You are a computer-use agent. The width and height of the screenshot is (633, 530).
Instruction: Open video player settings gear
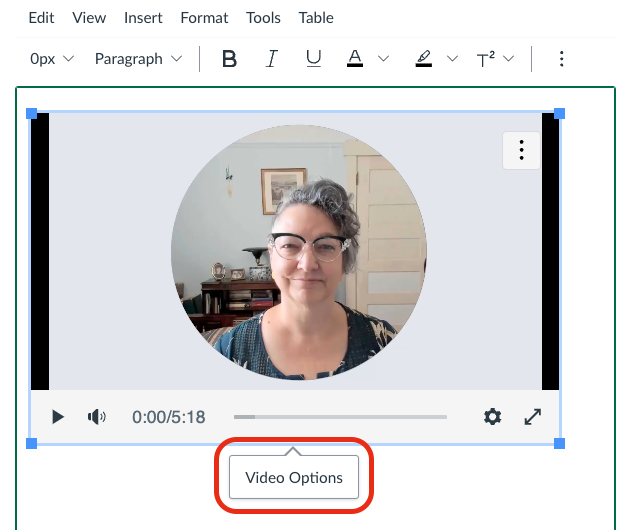(492, 417)
